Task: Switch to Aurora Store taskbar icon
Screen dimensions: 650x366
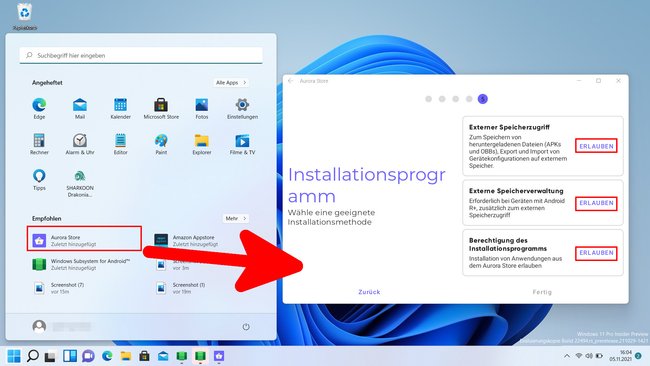Action: coord(219,356)
